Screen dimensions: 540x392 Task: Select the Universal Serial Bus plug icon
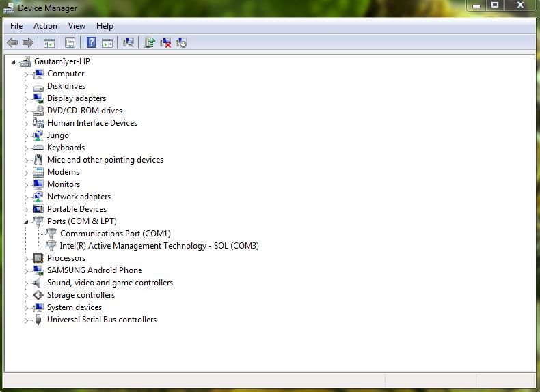(38, 320)
